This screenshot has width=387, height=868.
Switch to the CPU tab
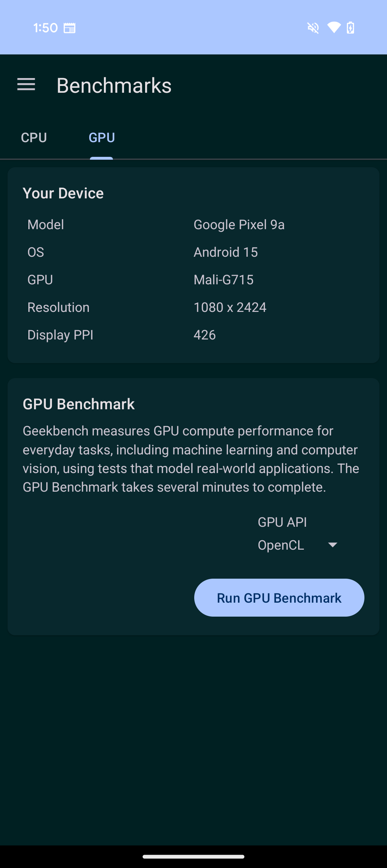[x=34, y=138]
